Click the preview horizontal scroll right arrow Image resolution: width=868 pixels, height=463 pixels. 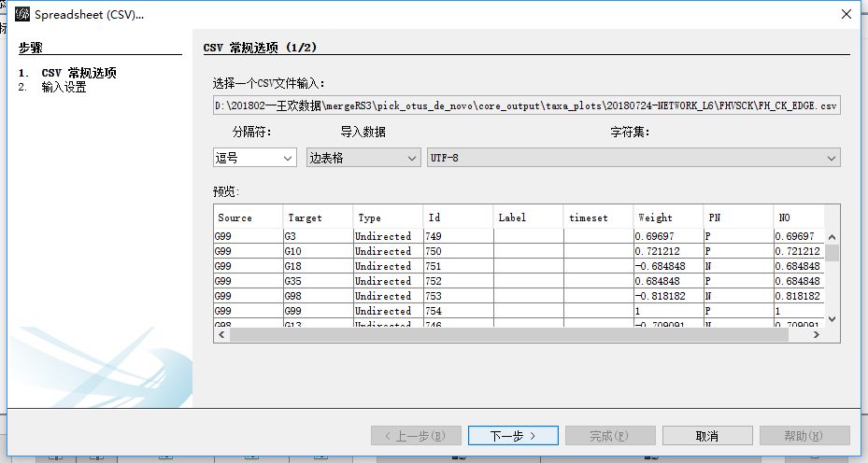[816, 335]
